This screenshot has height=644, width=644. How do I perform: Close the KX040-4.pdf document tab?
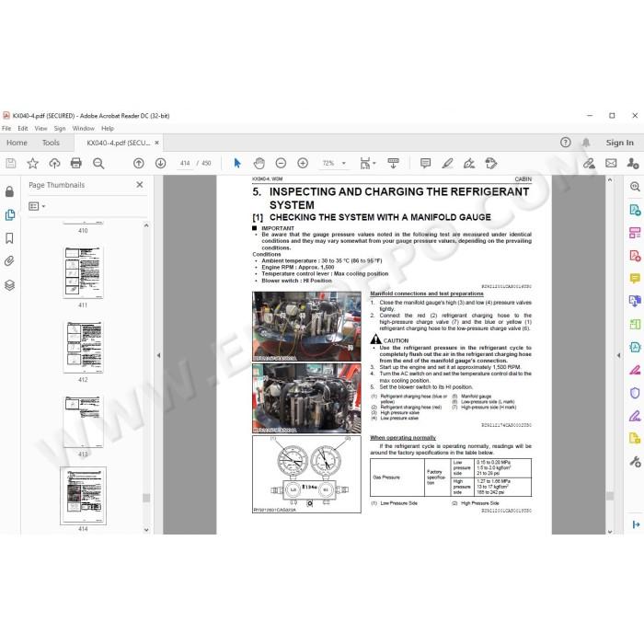coord(156,143)
